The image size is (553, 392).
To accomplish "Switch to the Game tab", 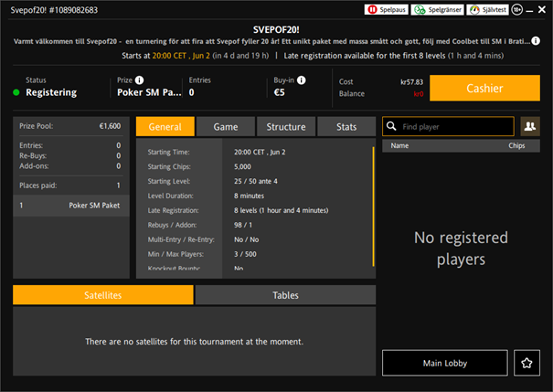I will [226, 127].
